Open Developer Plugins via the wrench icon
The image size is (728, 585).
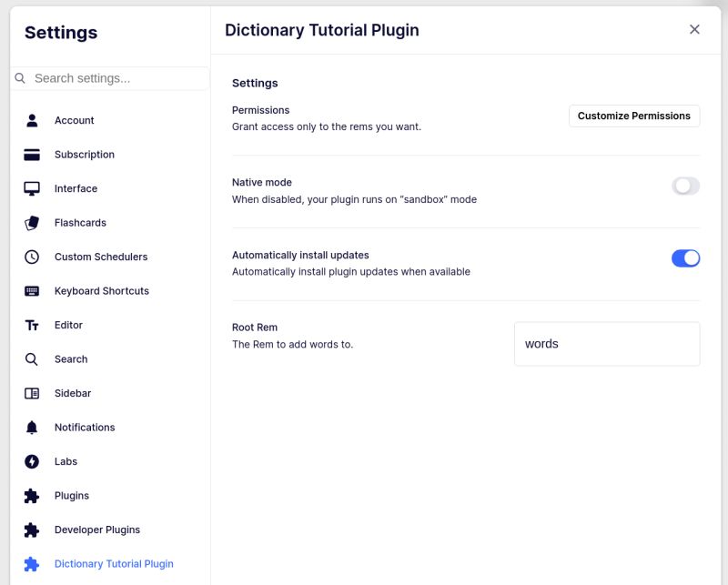(x=33, y=530)
